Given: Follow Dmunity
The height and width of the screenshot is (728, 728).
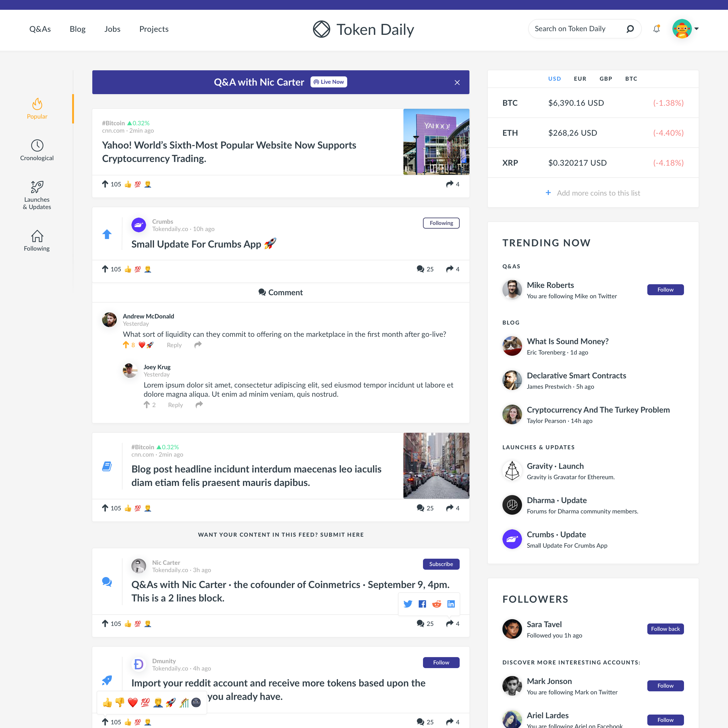Looking at the screenshot, I should (x=441, y=662).
